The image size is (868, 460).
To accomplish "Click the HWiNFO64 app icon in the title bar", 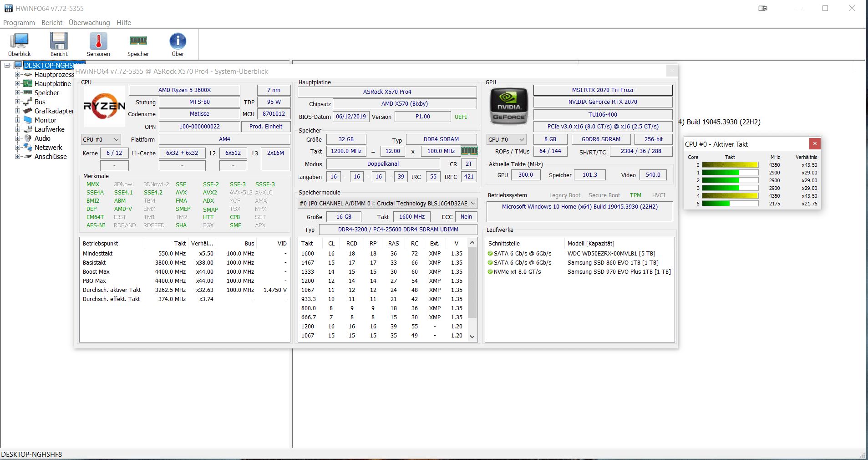I will pos(8,8).
